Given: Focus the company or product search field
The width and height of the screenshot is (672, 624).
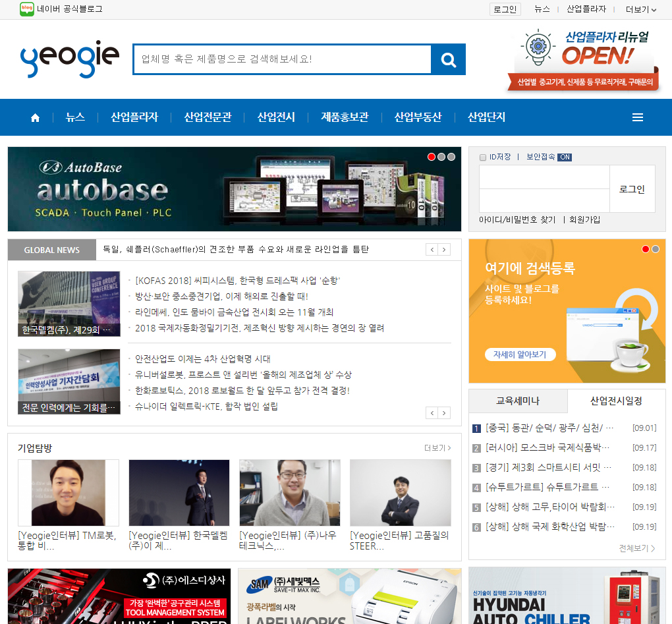Looking at the screenshot, I should tap(283, 59).
